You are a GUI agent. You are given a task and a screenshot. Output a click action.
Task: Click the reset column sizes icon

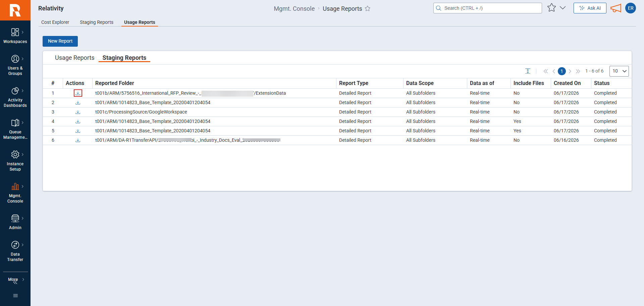pyautogui.click(x=528, y=71)
